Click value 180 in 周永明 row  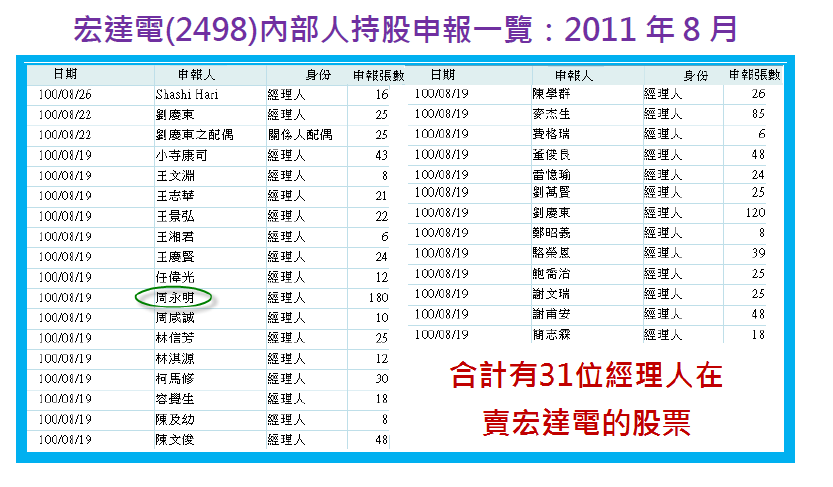(x=379, y=298)
